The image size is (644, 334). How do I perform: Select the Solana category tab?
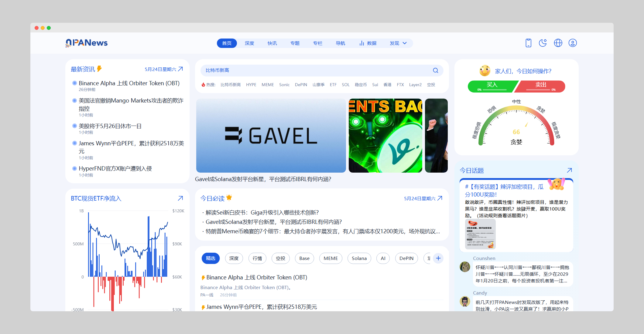[x=359, y=258]
